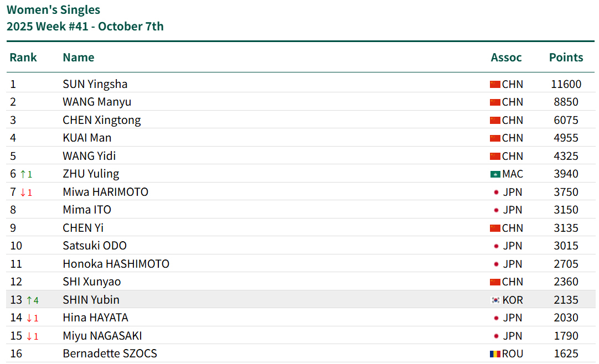Click red down arrow at rank 7

click(x=23, y=193)
